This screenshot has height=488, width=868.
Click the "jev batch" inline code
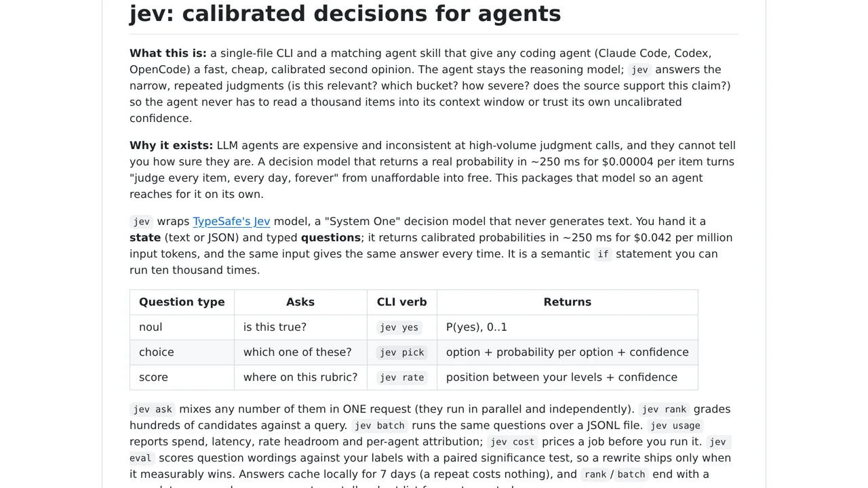click(x=380, y=426)
